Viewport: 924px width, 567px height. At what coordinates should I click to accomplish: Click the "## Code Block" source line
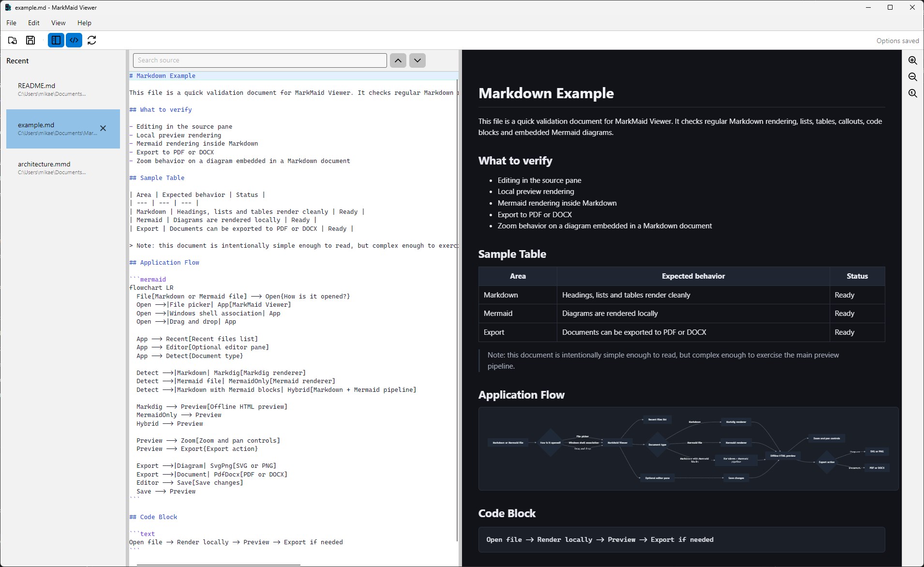point(153,517)
